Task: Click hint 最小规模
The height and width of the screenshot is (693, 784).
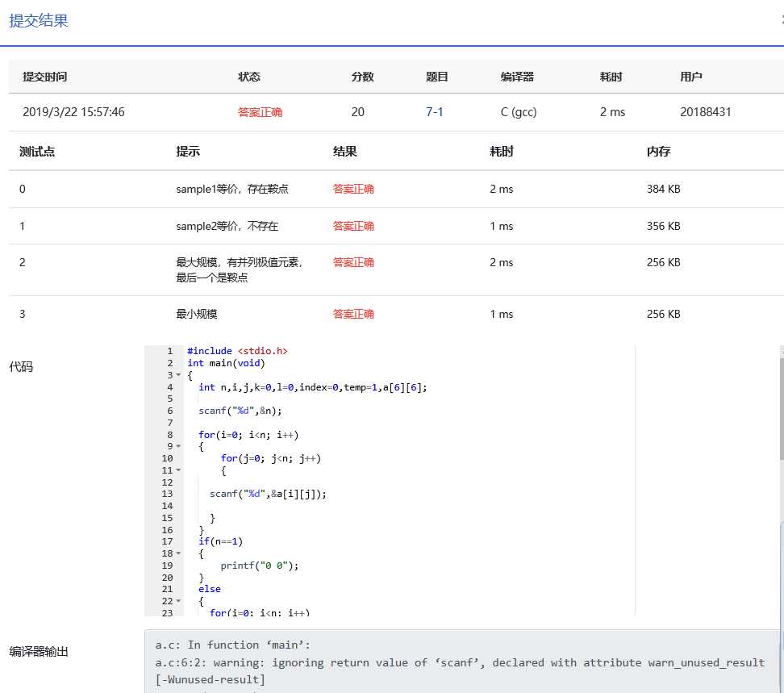Action: point(197,314)
